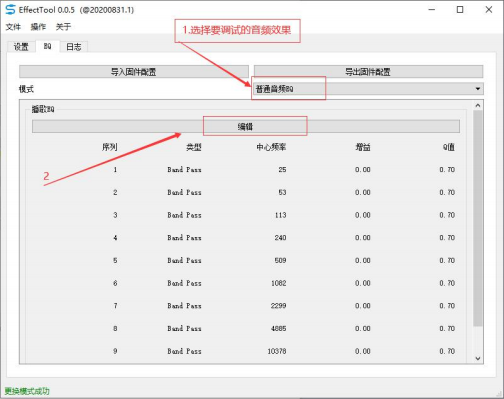Select center frequency value 509
Image resolution: width=504 pixels, height=399 pixels.
(280, 260)
